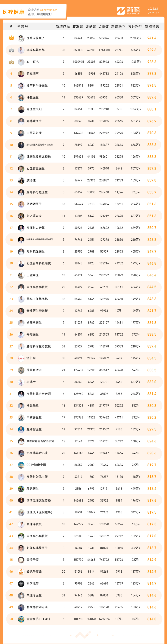This screenshot has height=644, width=167.
Task: Click the date range 2025.6.9 text
Action: coord(153,9)
